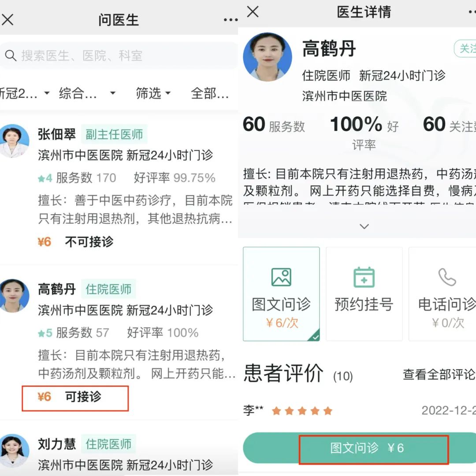Tap 高鹤丹 large profile photo

pyautogui.click(x=268, y=57)
